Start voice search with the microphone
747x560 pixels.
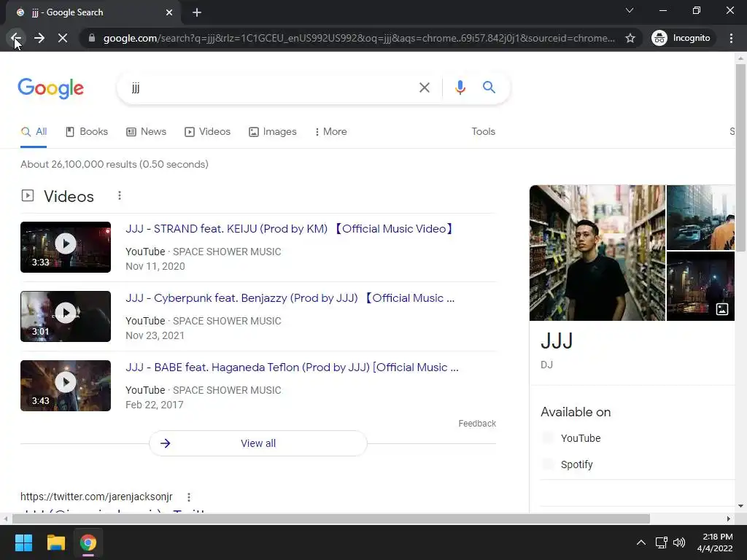[460, 87]
